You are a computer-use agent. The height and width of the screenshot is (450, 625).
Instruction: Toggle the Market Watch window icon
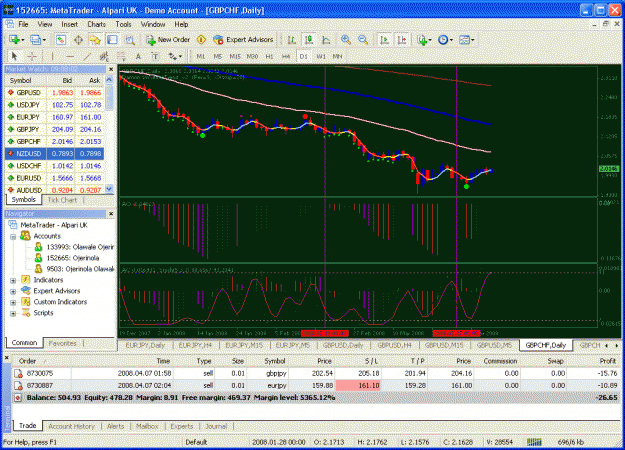point(61,39)
